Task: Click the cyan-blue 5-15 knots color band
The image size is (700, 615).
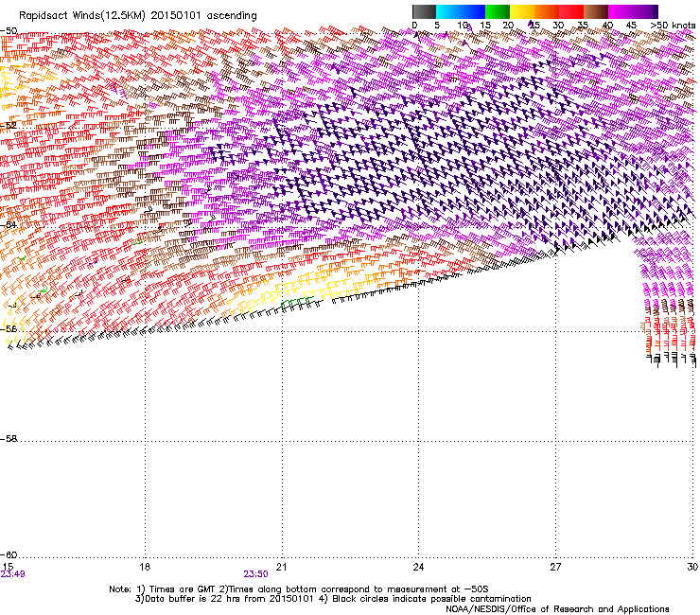Action: (x=461, y=11)
